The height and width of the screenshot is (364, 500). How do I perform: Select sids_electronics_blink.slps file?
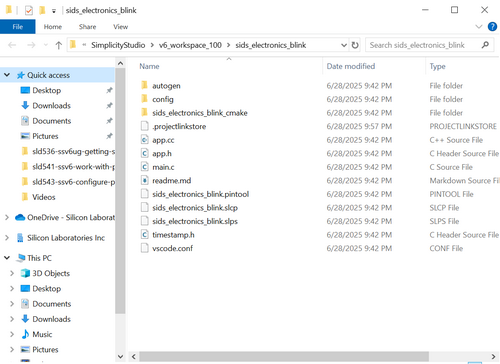pyautogui.click(x=195, y=221)
